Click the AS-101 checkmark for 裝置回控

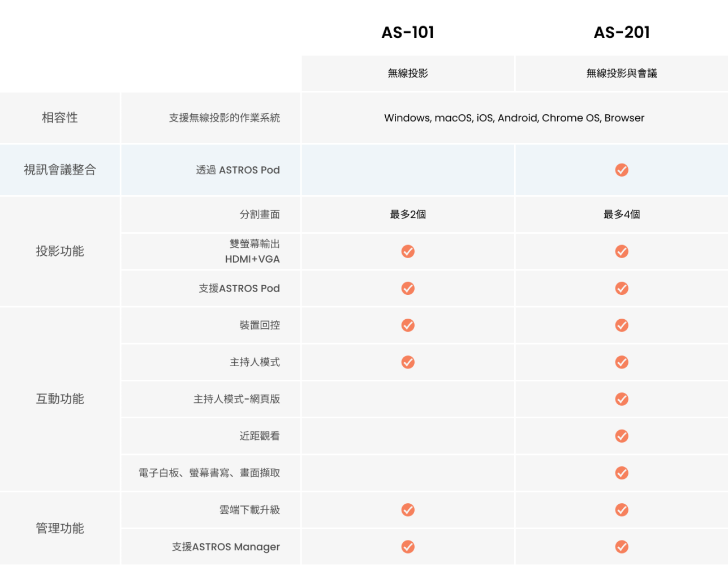[408, 325]
